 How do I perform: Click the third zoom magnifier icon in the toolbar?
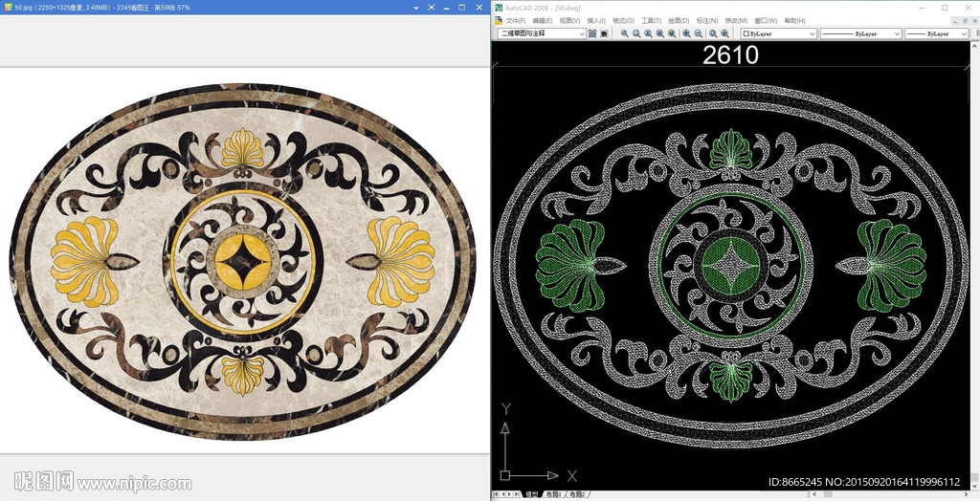[x=648, y=33]
